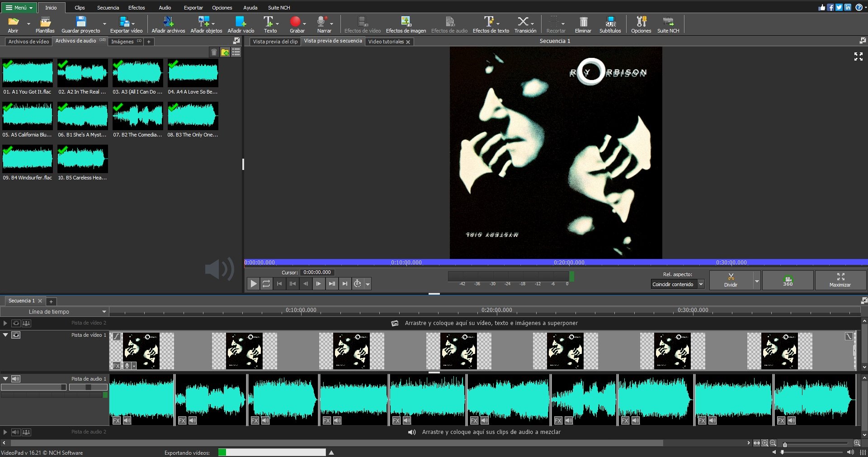
Task: Click the Maximizar button
Action: [840, 280]
